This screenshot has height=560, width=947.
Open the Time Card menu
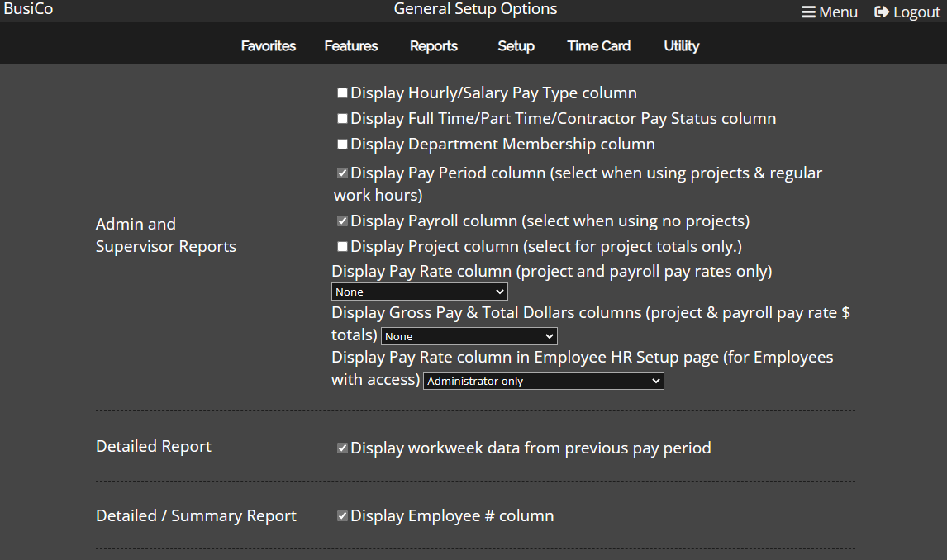pos(598,46)
